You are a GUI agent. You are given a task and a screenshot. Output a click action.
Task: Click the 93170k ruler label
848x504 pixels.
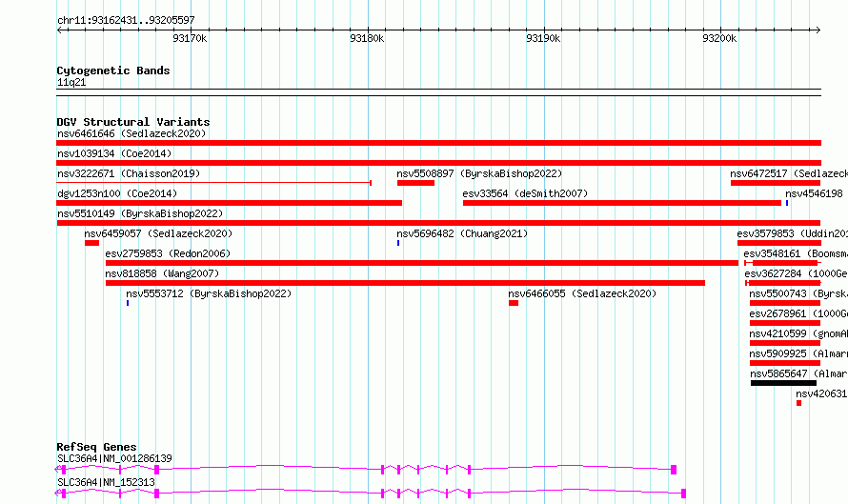coord(190,38)
